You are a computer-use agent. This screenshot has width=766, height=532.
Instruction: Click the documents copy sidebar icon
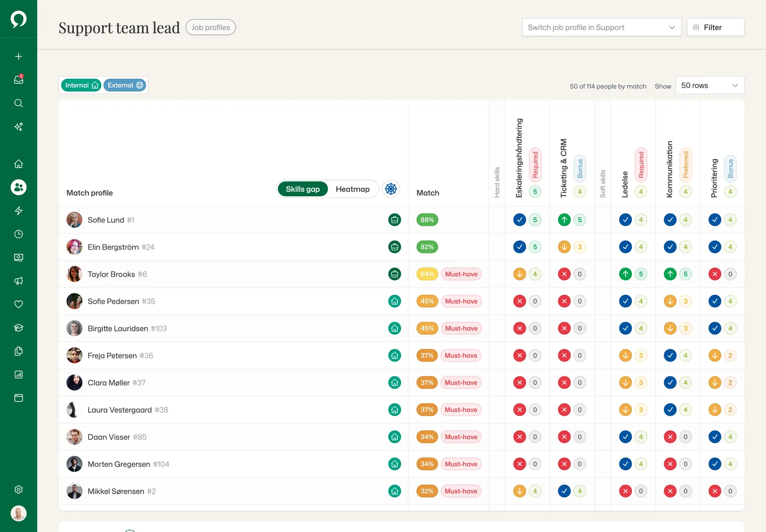click(19, 351)
